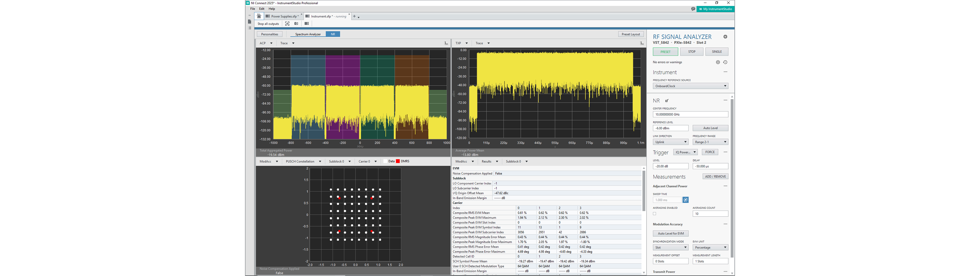The width and height of the screenshot is (980, 276).
Task: Close the Instrument.sfp tab
Action: 349,15
